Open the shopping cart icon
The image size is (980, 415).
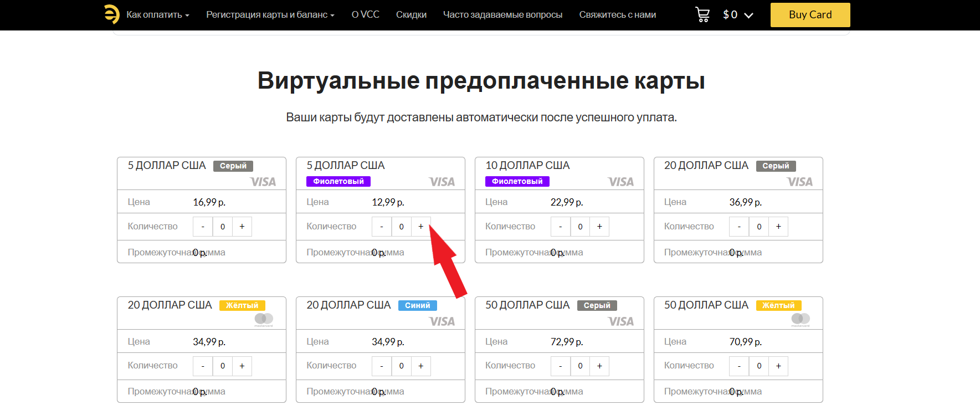pos(702,15)
